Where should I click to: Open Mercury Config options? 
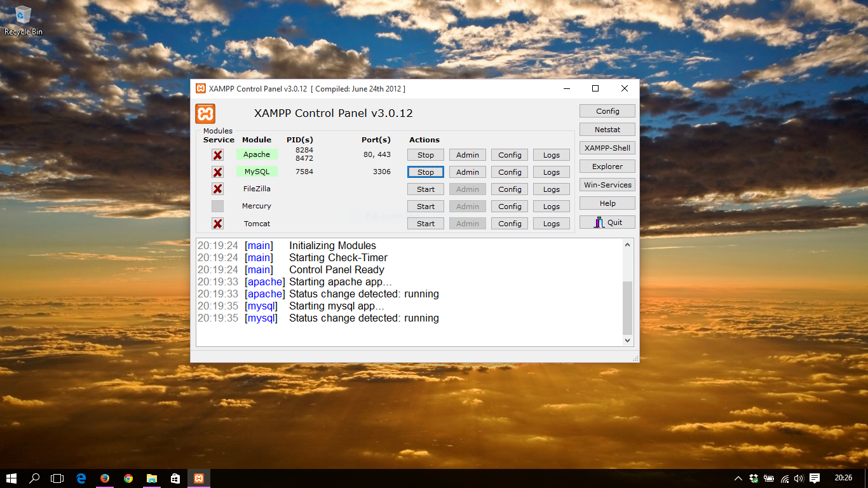point(510,207)
